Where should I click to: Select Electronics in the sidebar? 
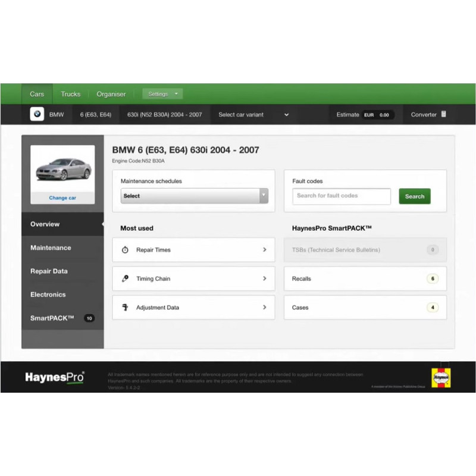coord(48,295)
